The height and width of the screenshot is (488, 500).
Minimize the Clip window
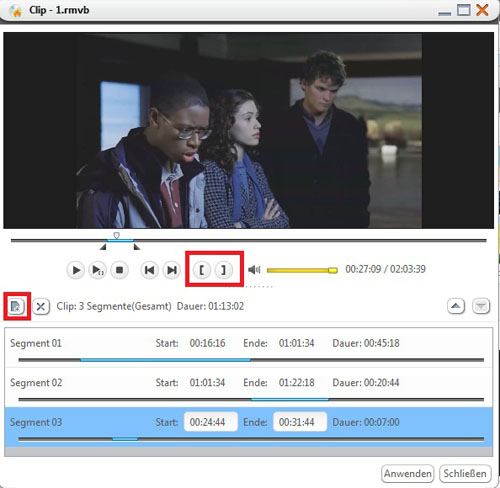point(445,13)
